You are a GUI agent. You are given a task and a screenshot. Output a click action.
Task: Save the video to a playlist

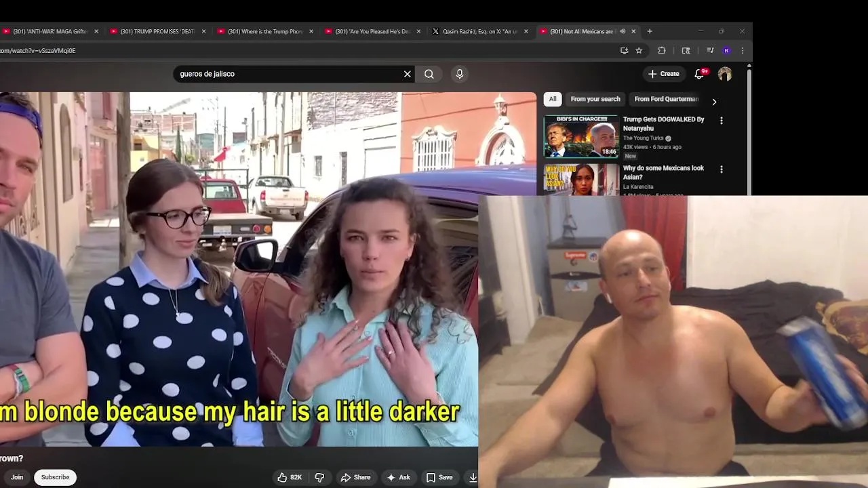point(439,477)
